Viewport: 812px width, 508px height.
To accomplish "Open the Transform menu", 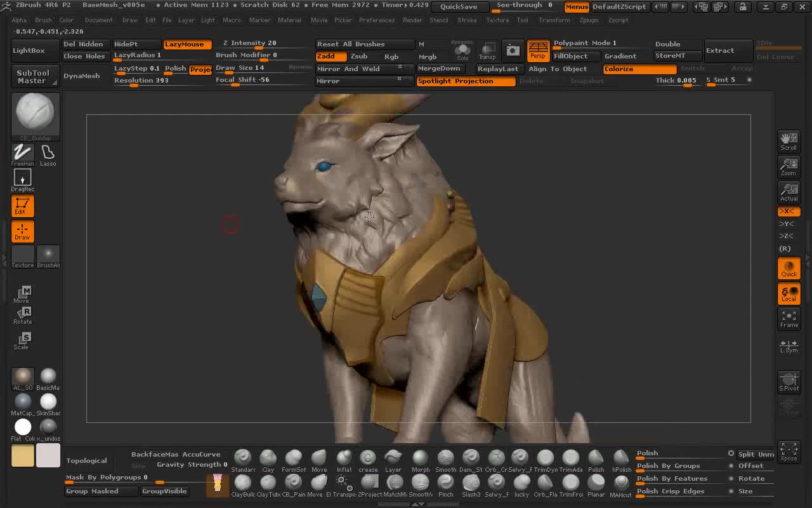I will [554, 20].
